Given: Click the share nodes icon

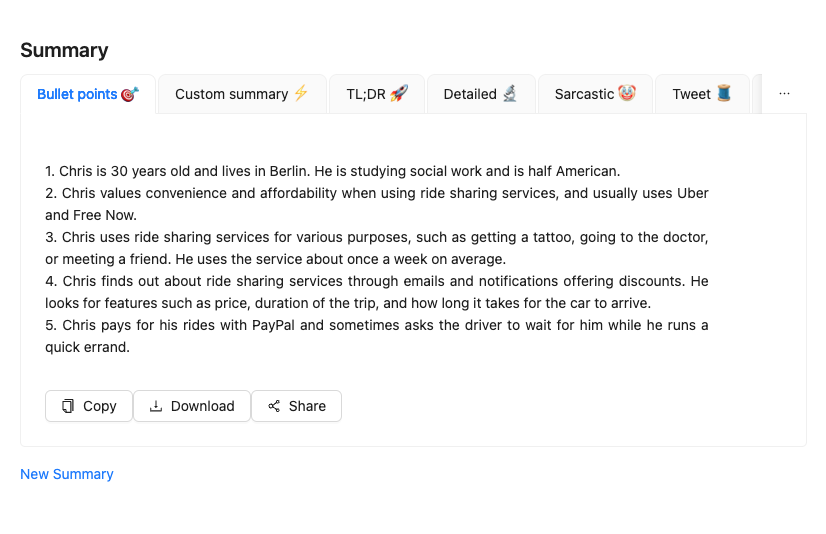Looking at the screenshot, I should [x=274, y=406].
